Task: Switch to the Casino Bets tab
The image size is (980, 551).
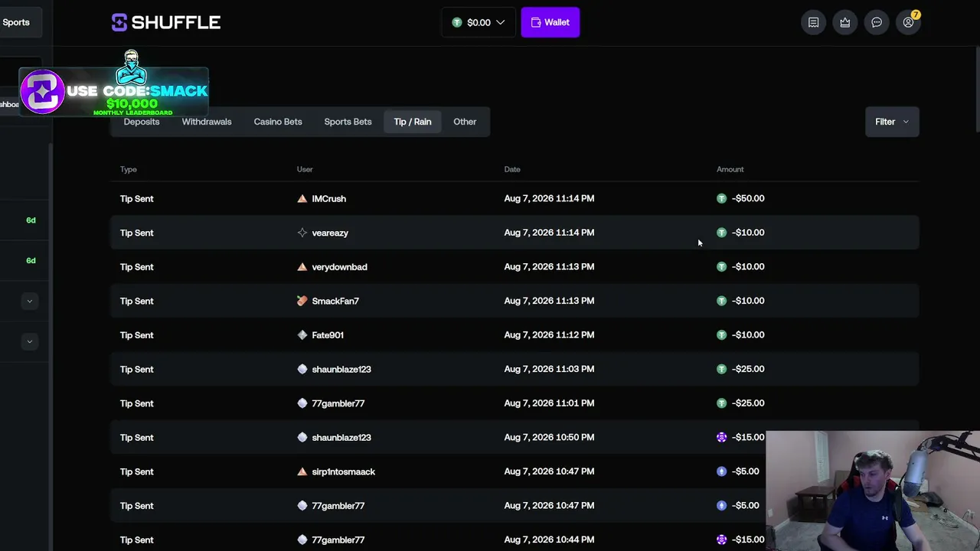Action: click(278, 122)
